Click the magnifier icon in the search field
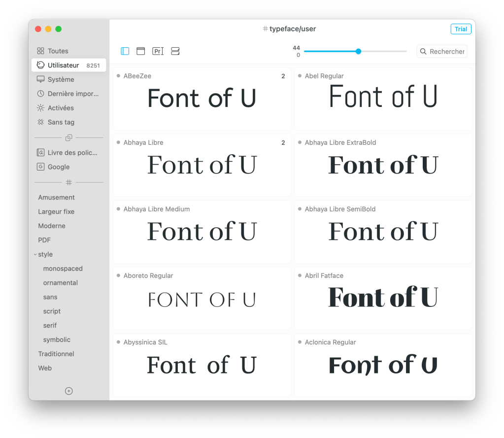 tap(422, 51)
